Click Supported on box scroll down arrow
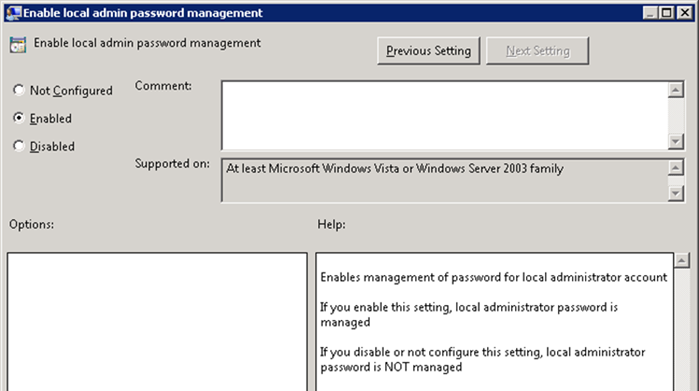 pyautogui.click(x=676, y=193)
